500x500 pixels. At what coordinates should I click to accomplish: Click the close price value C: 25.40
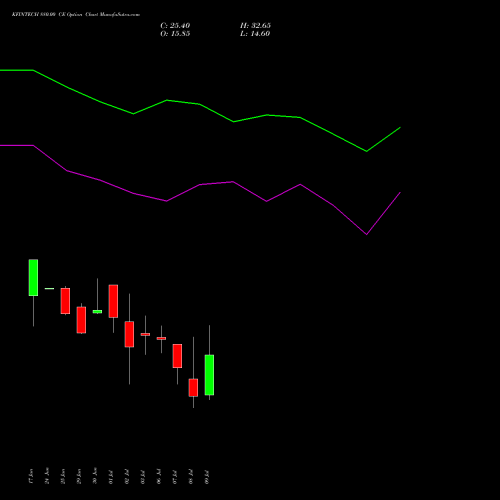[x=175, y=26]
